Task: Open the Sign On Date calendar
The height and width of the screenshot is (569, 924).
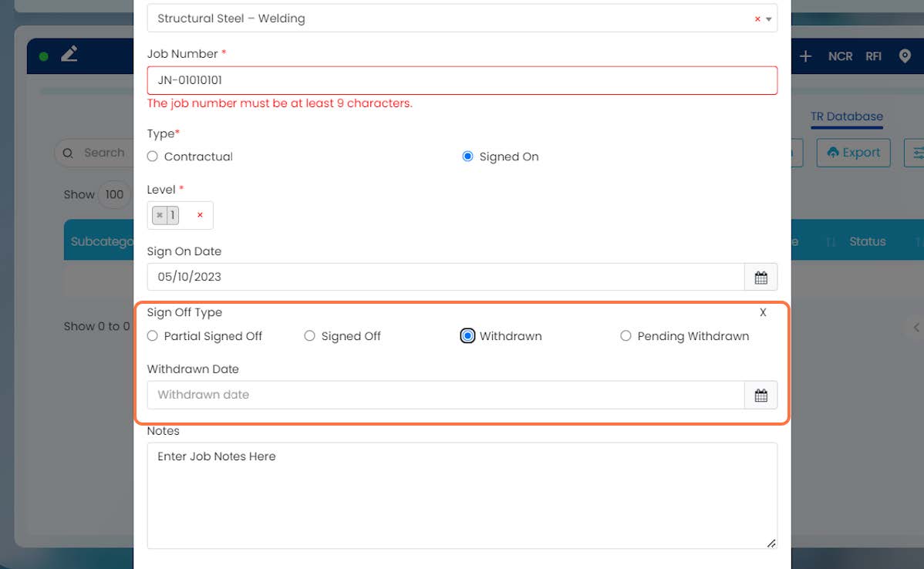Action: [760, 277]
